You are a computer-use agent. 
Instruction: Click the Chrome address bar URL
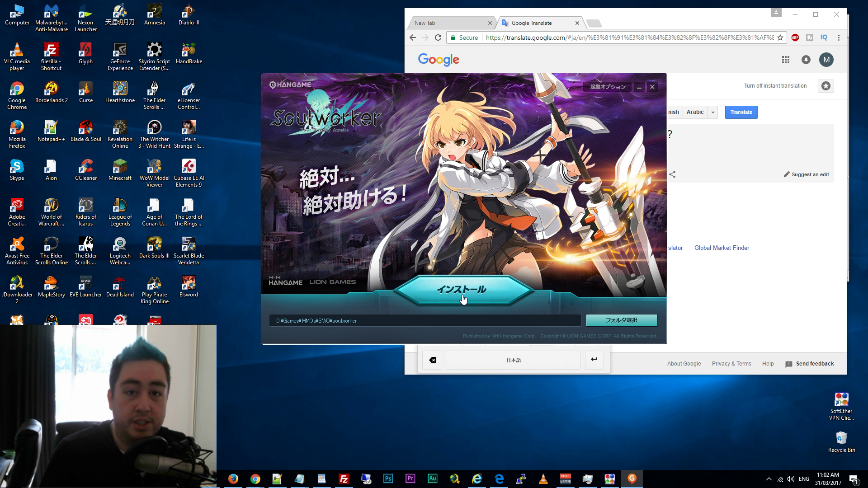pyautogui.click(x=629, y=38)
